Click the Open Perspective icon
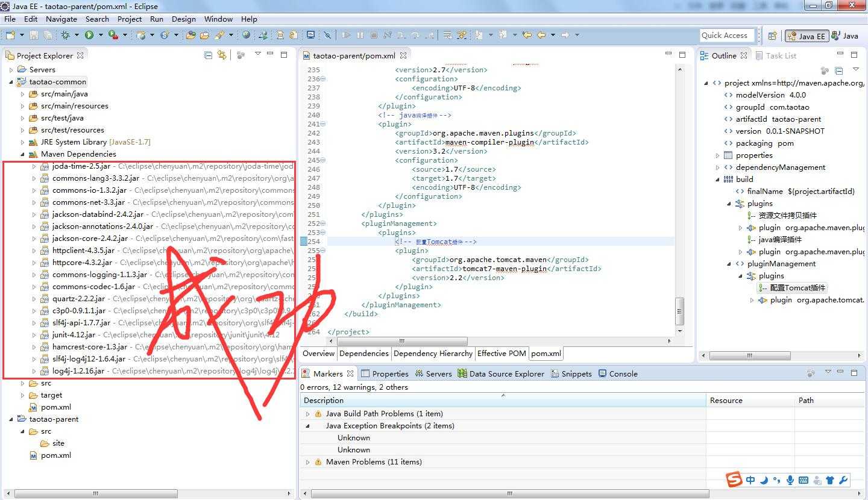 772,36
